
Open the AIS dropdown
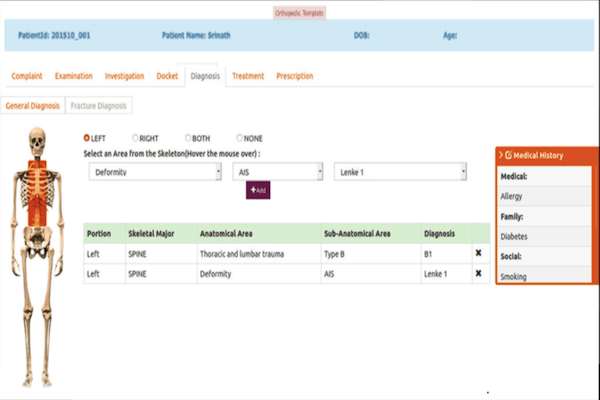(278, 172)
